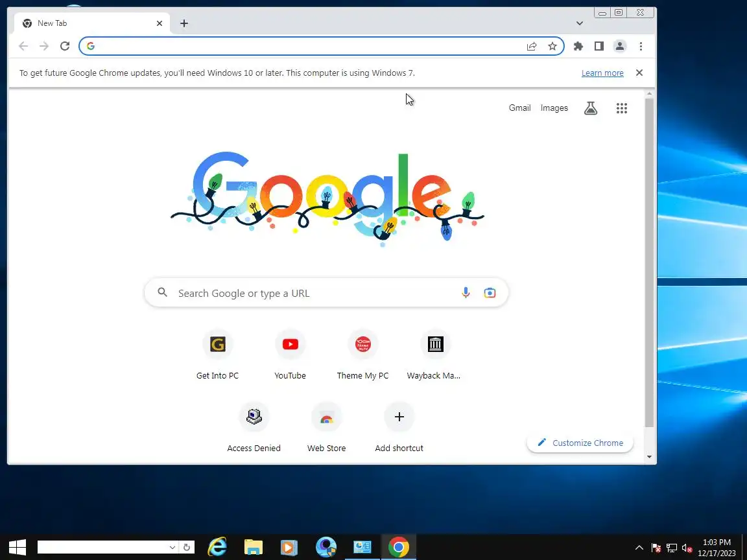747x560 pixels.
Task: Open a new tab with the plus button
Action: [x=184, y=23]
